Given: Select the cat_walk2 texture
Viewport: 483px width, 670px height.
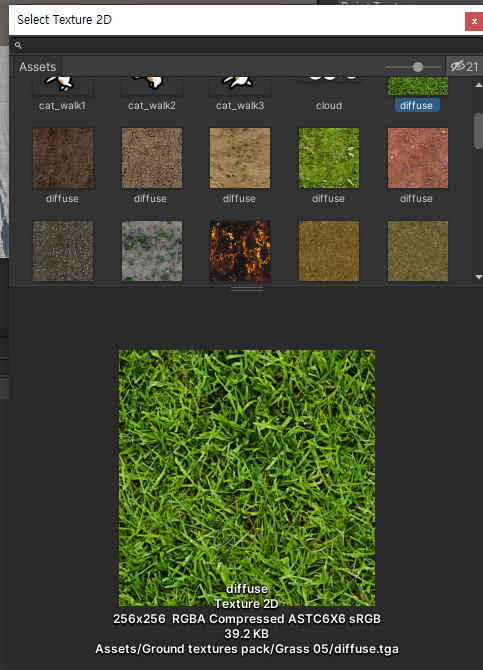Looking at the screenshot, I should click(x=152, y=95).
